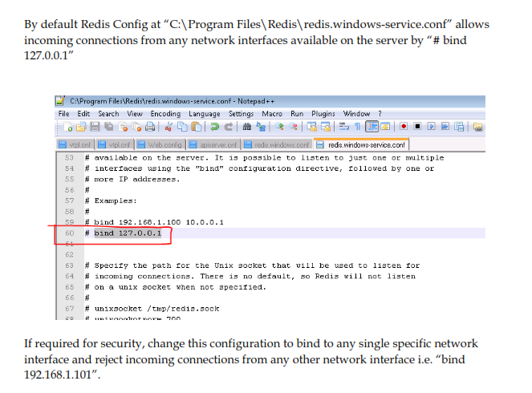The image size is (532, 393).
Task: Open the Search menu
Action: (108, 114)
